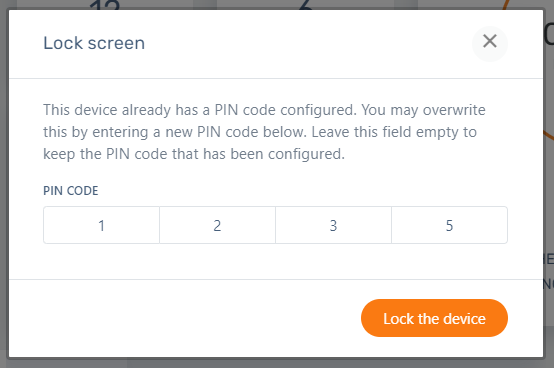Focus the third PIN digit field showing 3

tap(333, 225)
